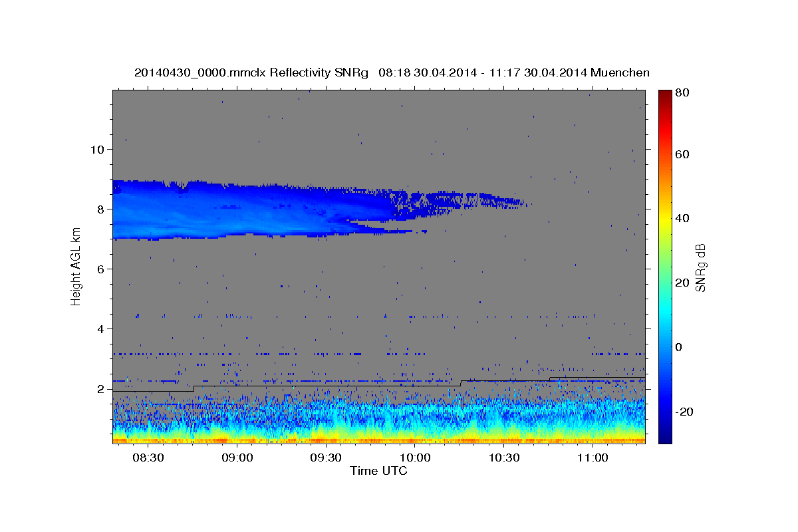Click the orange near-surface reflectivity band
798x532 pixels.
[378, 440]
